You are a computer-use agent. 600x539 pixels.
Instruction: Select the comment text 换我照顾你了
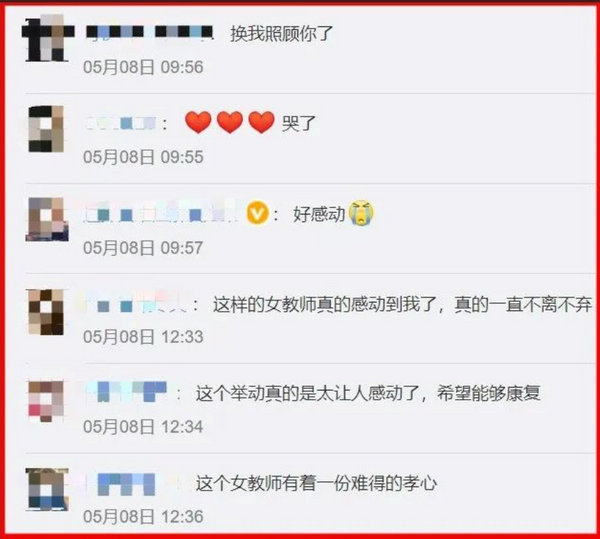click(282, 34)
